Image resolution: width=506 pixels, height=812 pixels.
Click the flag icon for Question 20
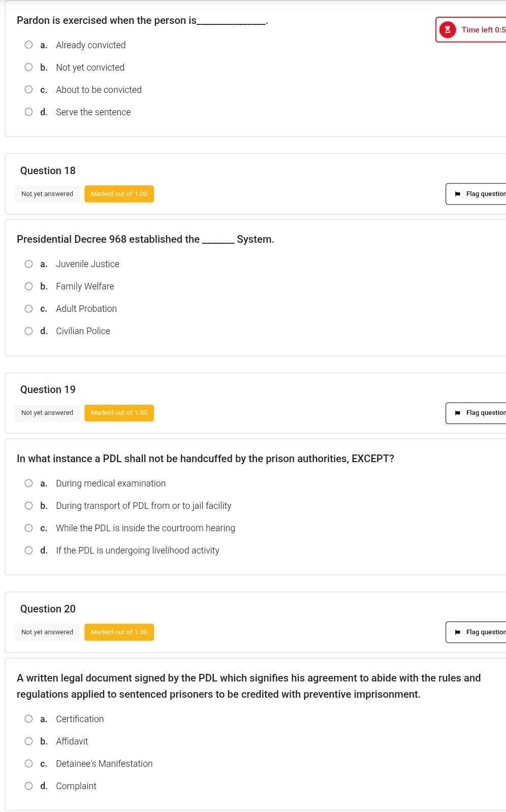(x=457, y=632)
